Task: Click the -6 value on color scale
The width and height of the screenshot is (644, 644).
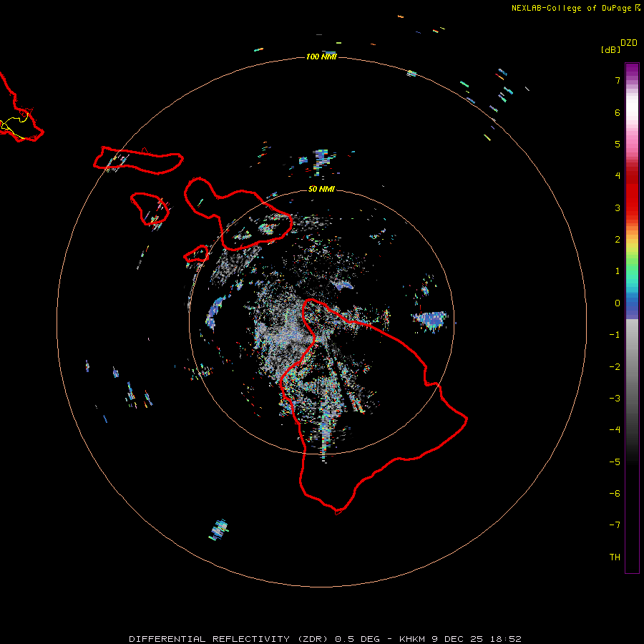Action: tap(615, 494)
